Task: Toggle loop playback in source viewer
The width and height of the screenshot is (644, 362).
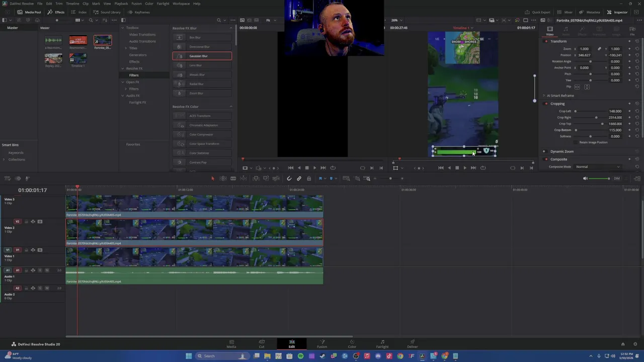Action: (333, 168)
